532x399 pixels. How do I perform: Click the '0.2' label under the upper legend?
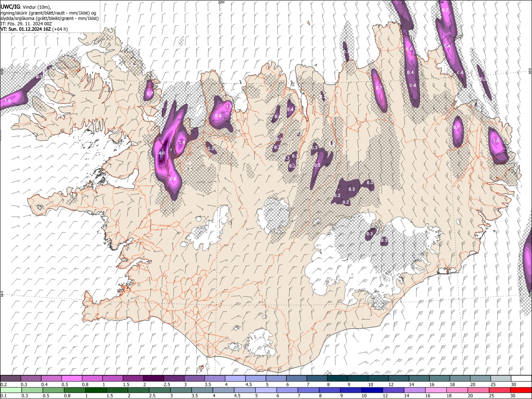pos(4,384)
